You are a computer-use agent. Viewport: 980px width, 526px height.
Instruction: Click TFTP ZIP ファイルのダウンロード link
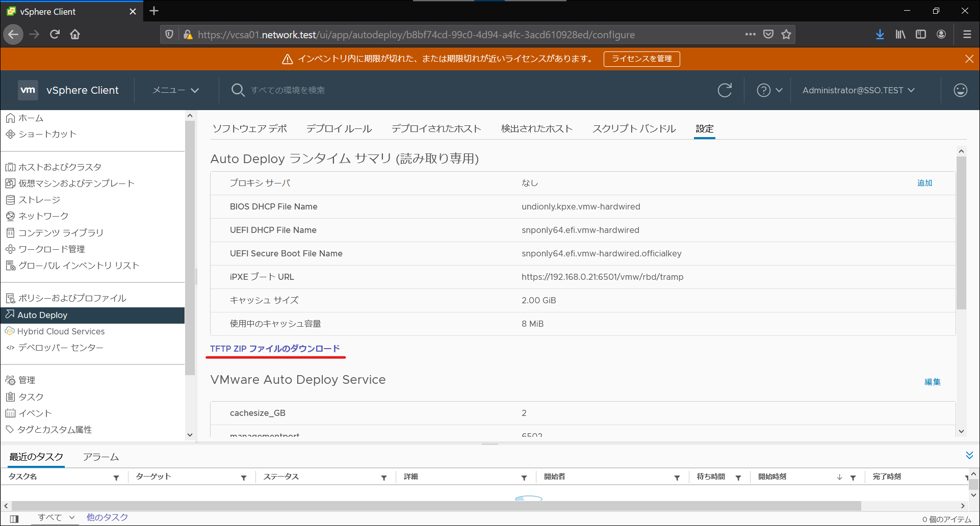(275, 349)
